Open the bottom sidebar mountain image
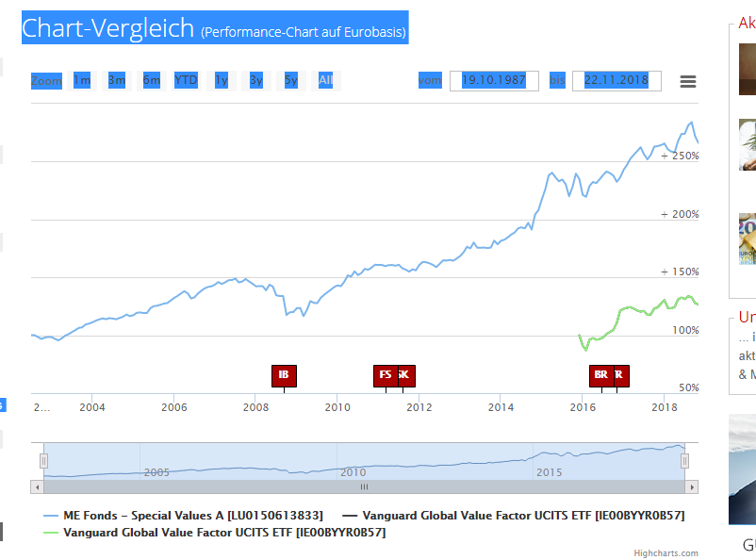 point(743,469)
